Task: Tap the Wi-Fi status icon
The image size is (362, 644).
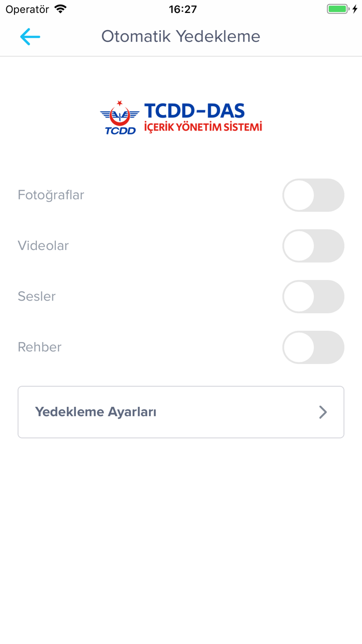Action: 61,9
